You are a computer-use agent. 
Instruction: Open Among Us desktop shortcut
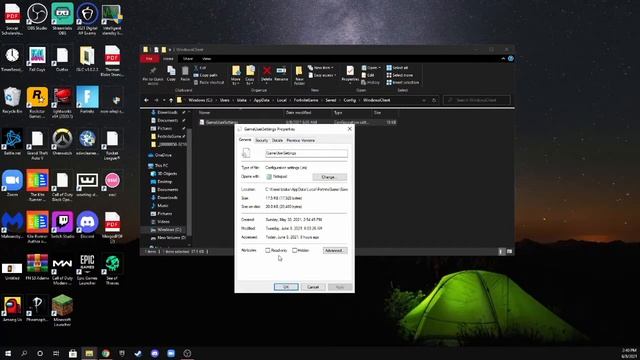[x=12, y=308]
